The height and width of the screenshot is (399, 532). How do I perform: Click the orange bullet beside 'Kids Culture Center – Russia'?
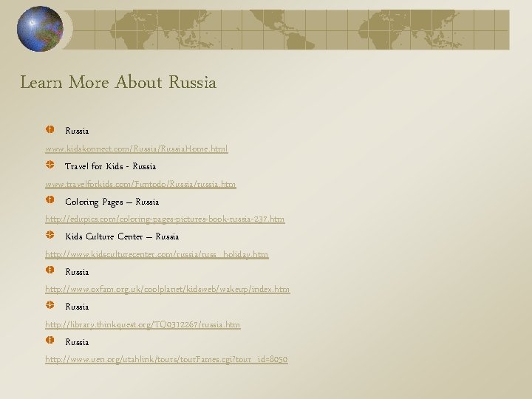pyautogui.click(x=50, y=235)
